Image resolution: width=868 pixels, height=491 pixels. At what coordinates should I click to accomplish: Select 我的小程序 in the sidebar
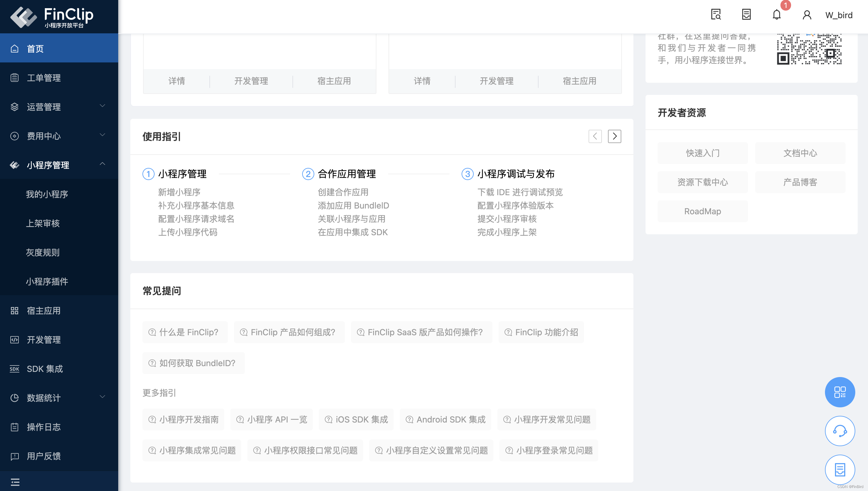[x=47, y=194]
